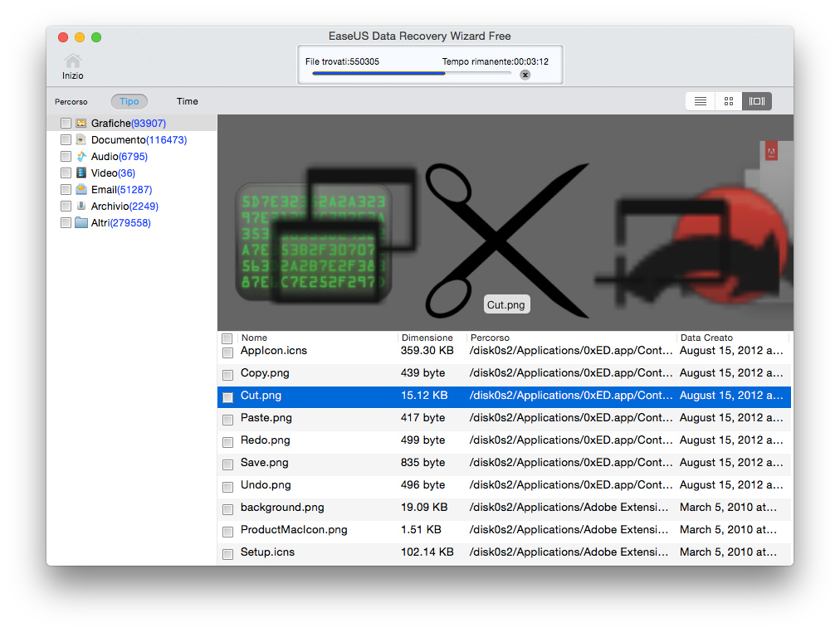Select the green hex-code preview thumbnail
840x632 pixels.
click(x=314, y=241)
